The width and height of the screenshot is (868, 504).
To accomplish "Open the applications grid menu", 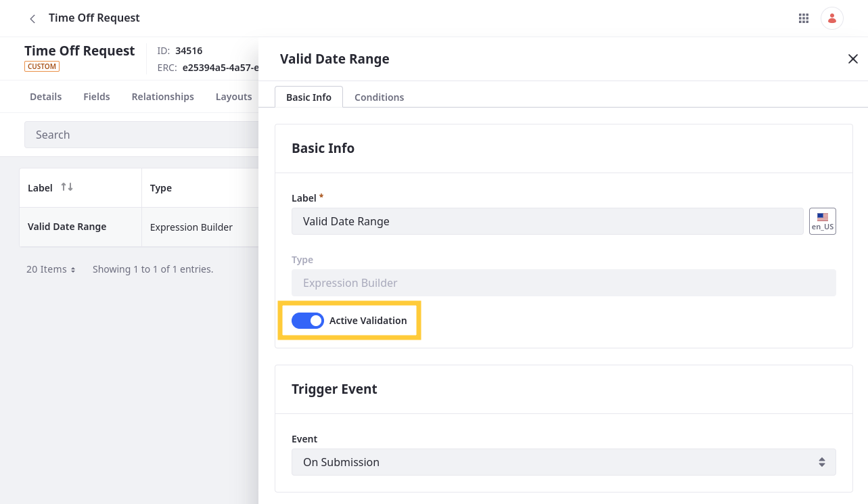I will coord(804,18).
